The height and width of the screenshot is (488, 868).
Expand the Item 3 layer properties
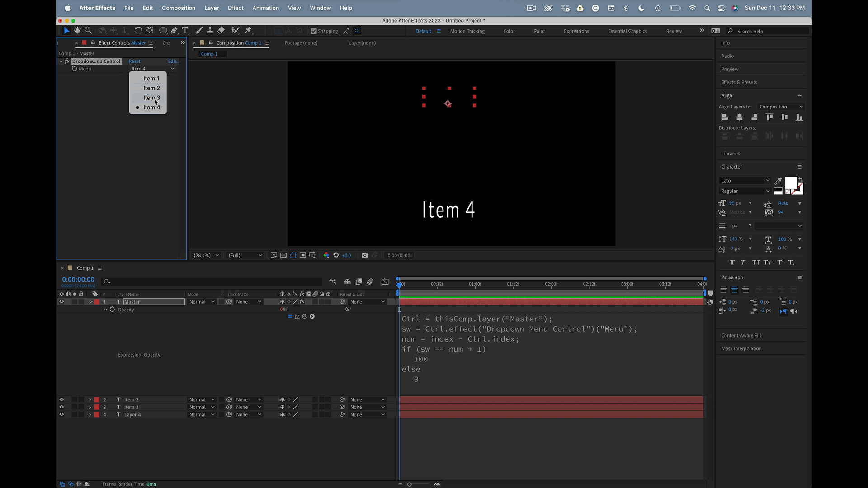click(90, 407)
